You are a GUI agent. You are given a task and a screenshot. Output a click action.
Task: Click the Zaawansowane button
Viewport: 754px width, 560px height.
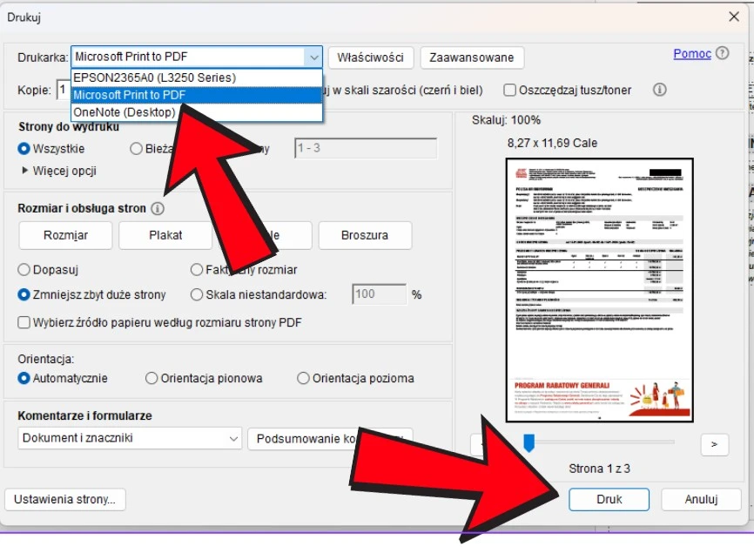click(x=471, y=57)
